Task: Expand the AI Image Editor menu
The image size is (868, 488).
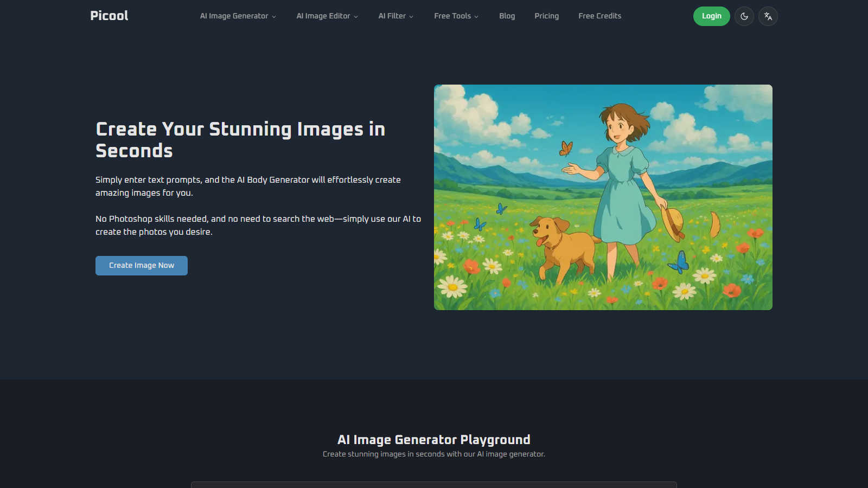Action: 327,16
